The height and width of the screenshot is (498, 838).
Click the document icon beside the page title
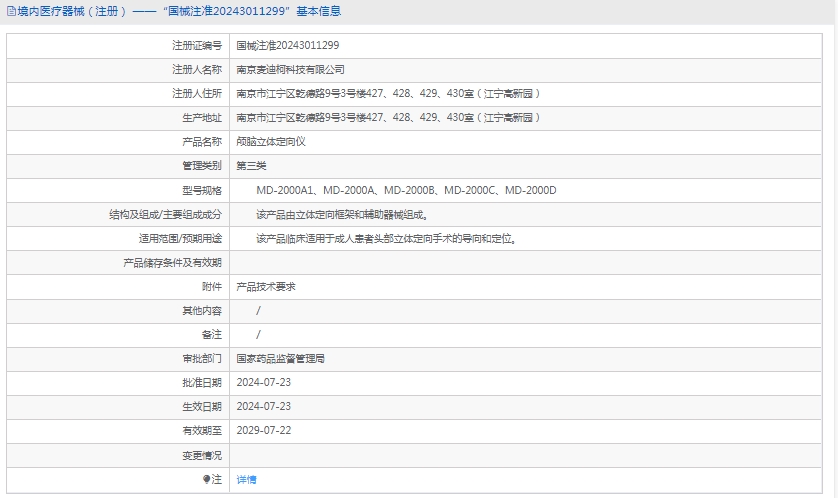click(11, 12)
